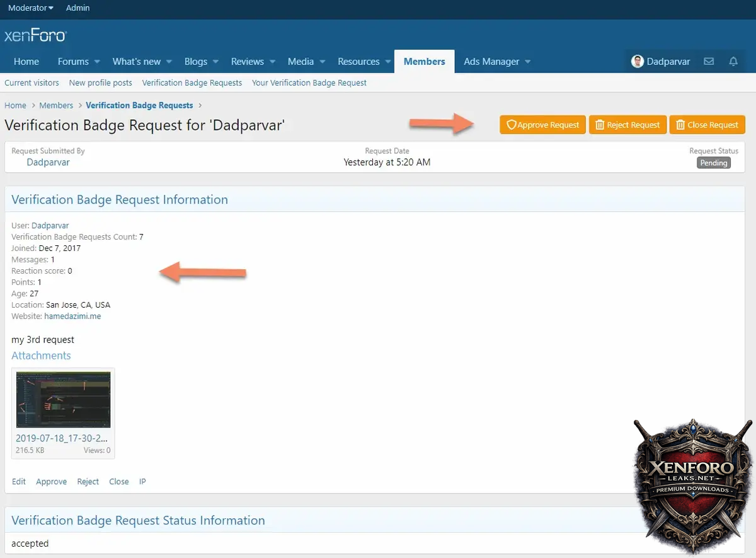Click the shield icon on Approve Request
Screen dimensions: 756x558
[x=511, y=125]
